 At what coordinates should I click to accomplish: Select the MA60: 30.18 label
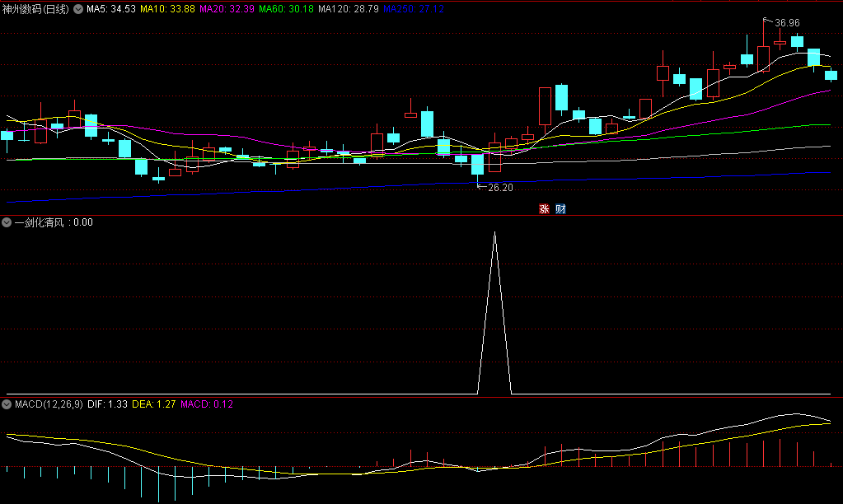click(x=287, y=9)
